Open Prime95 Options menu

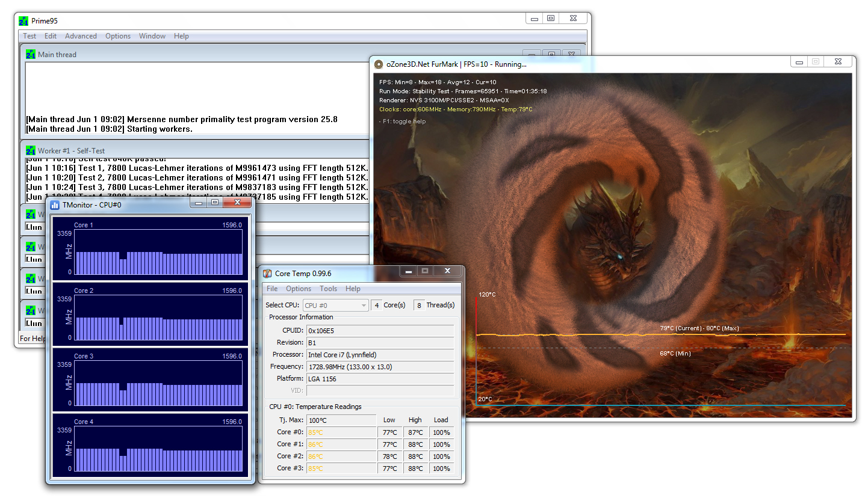[118, 36]
